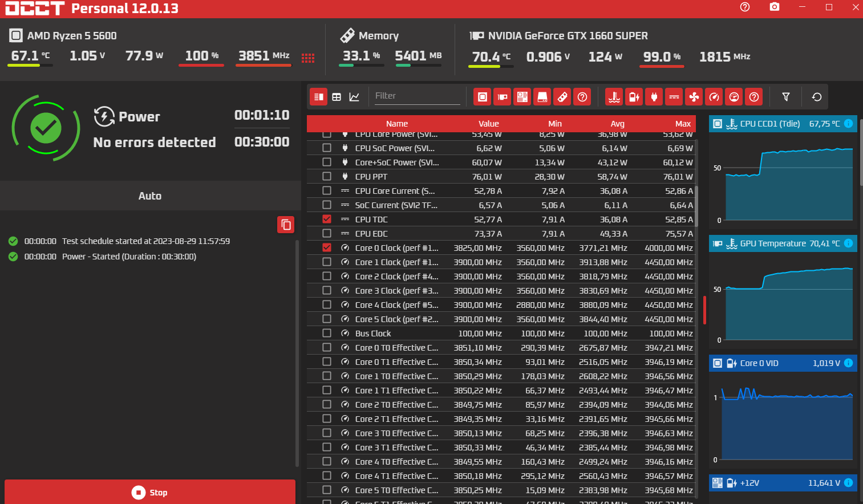Toggle the GPU sensors filter icon

coord(503,97)
